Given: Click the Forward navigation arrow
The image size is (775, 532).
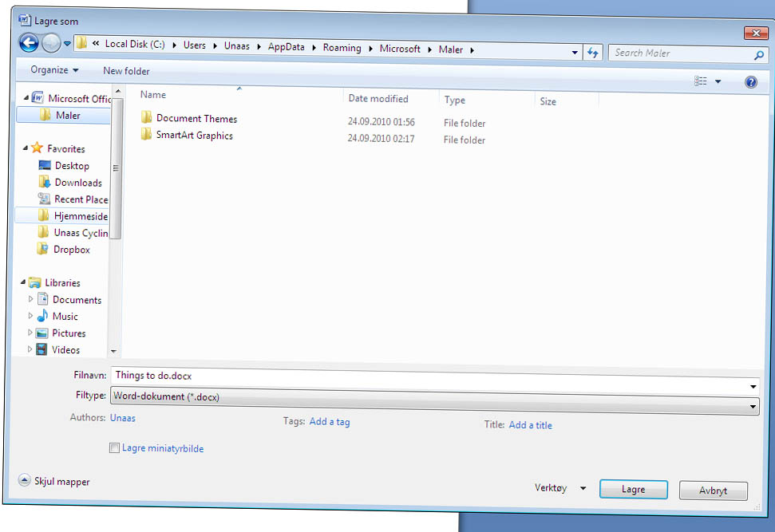Looking at the screenshot, I should (x=51, y=43).
